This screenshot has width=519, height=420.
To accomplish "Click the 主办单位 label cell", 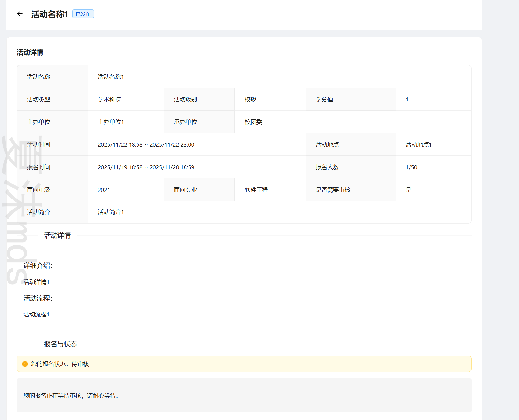I will [x=52, y=122].
